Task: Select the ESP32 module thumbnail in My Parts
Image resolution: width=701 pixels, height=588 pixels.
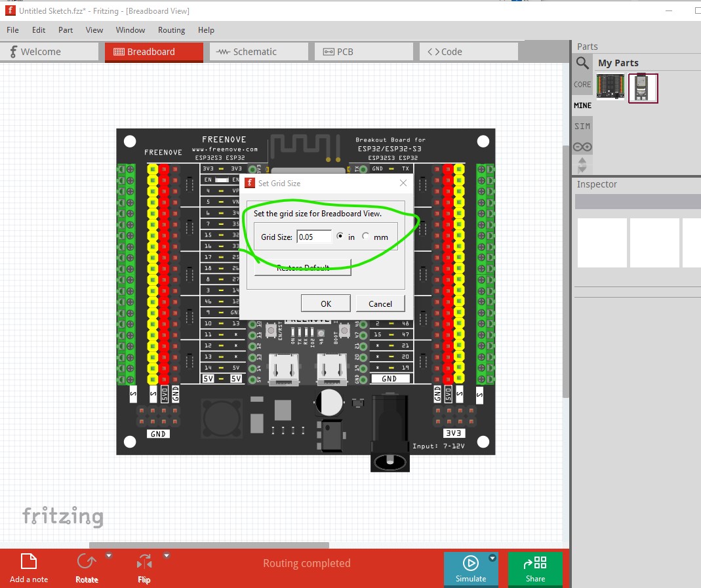Action: coord(643,88)
